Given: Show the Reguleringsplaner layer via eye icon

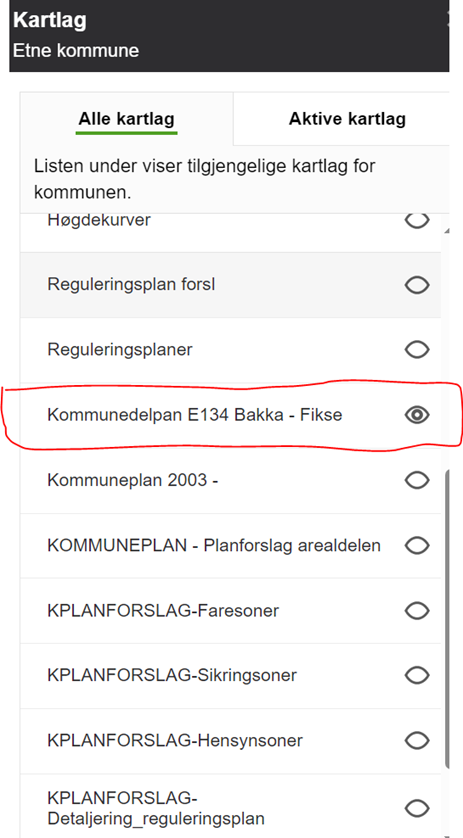Looking at the screenshot, I should (416, 350).
